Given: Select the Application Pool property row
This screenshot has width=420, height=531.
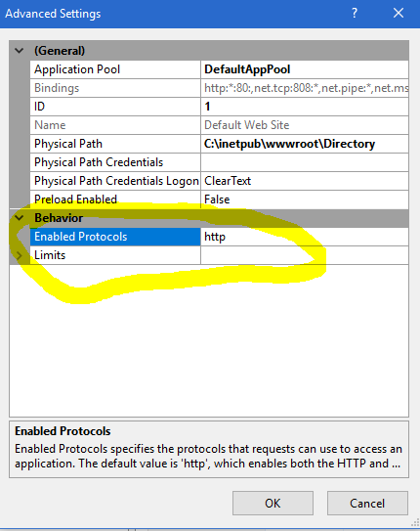Looking at the screenshot, I should pyautogui.click(x=115, y=69).
